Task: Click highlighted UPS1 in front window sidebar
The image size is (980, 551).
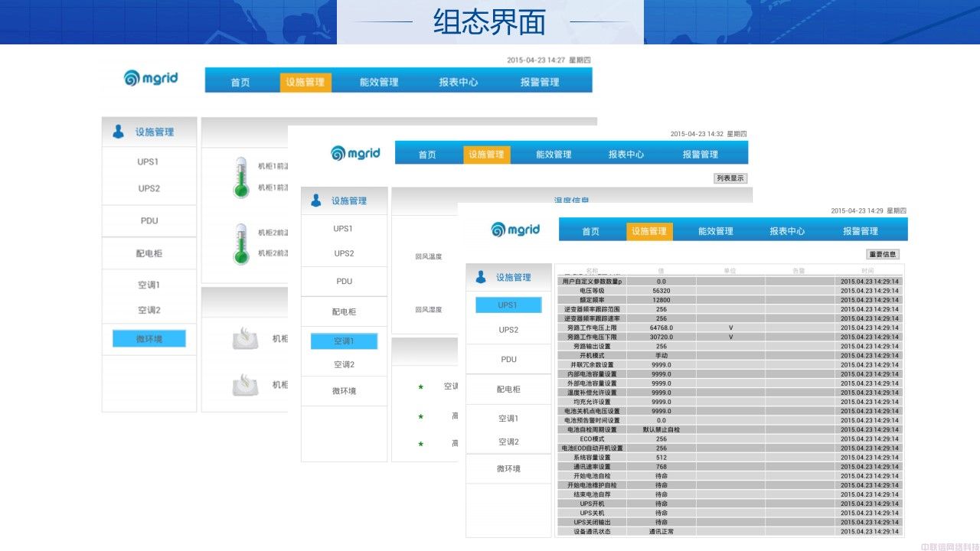Action: (x=508, y=305)
